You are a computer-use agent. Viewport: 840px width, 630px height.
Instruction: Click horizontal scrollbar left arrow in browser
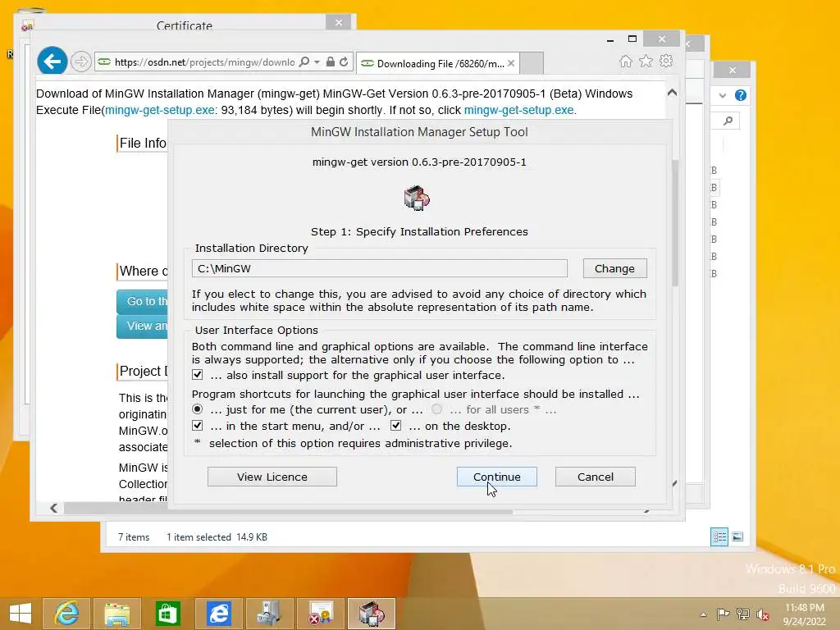(53, 508)
